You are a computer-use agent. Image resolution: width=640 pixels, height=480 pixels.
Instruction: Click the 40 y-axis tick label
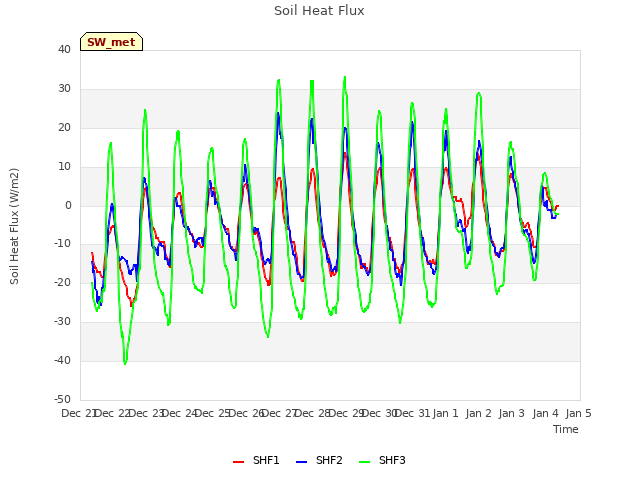coord(64,50)
